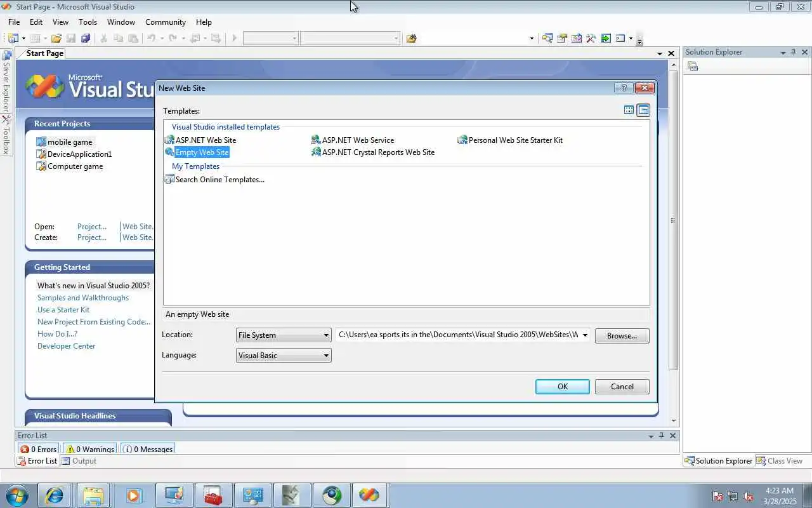This screenshot has width=812, height=508.
Task: Open the Server Explorer side tab
Action: 6,81
